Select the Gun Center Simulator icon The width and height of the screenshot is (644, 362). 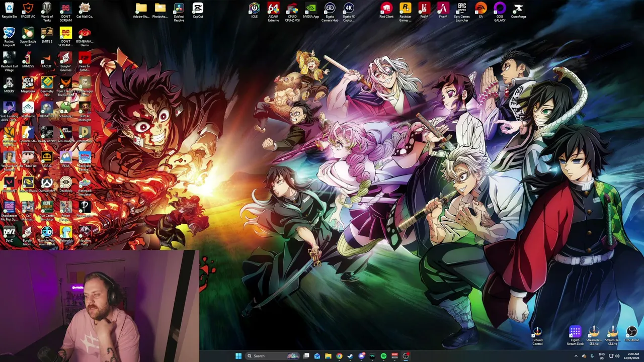click(x=47, y=211)
